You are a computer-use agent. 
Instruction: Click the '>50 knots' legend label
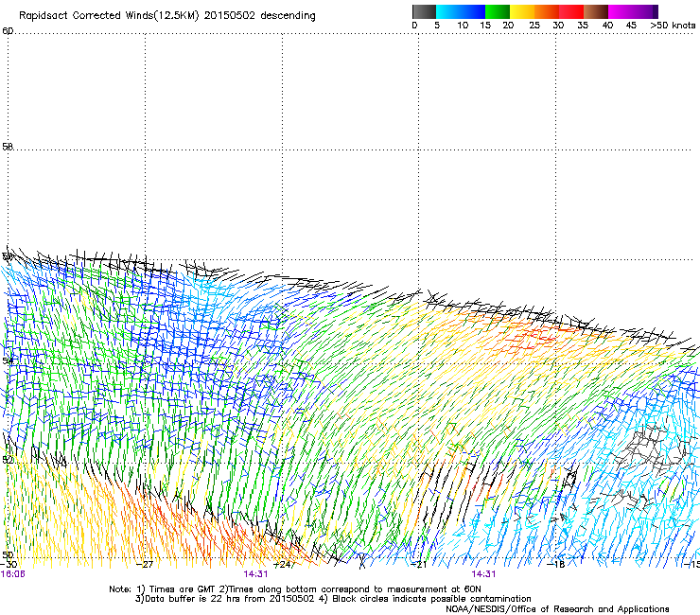point(673,26)
